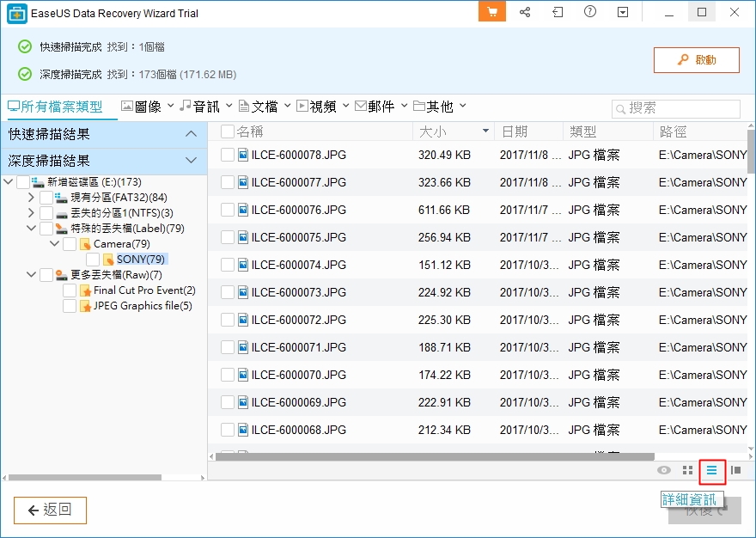Select the ILCE-6000070.JPG file name

point(299,375)
